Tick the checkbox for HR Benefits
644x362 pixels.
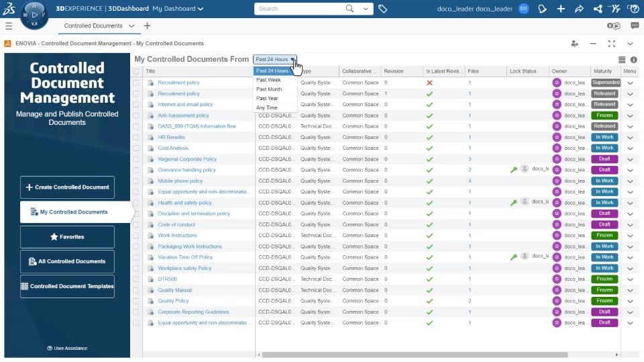click(x=137, y=137)
